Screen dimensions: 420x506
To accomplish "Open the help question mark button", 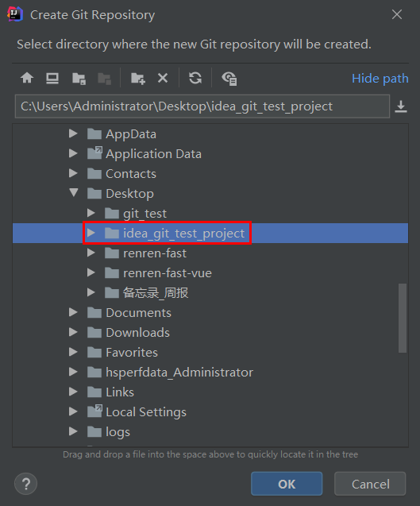I will tap(26, 484).
